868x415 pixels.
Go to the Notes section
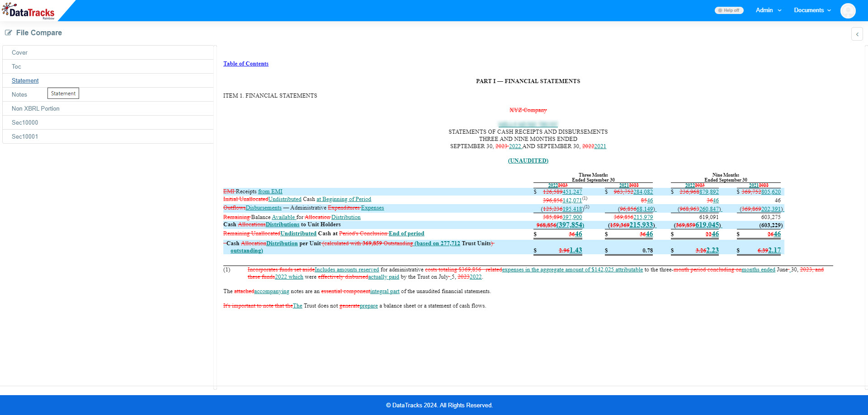pos(108,94)
